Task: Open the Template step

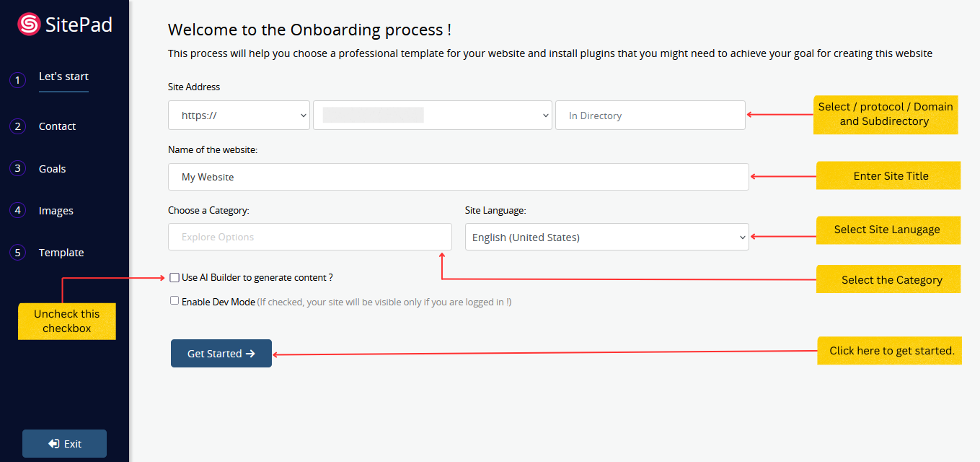Action: click(61, 253)
